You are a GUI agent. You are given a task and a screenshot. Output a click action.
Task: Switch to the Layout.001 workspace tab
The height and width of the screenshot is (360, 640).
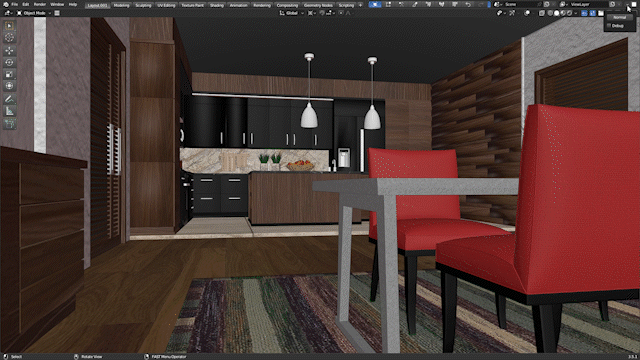(x=97, y=5)
